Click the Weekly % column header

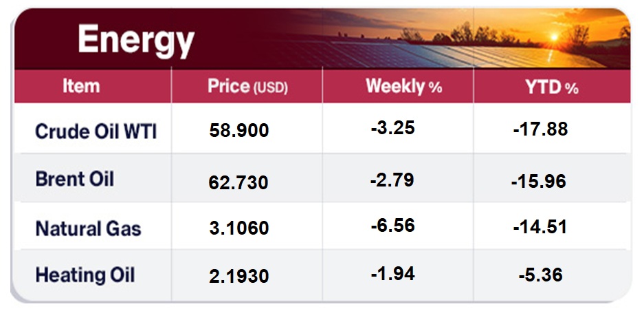pyautogui.click(x=404, y=87)
